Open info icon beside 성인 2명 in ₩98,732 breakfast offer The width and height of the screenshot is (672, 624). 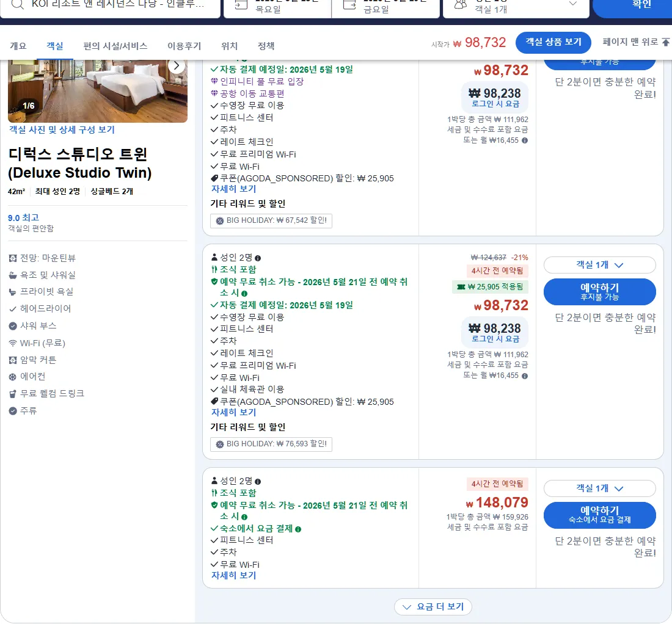(x=258, y=258)
